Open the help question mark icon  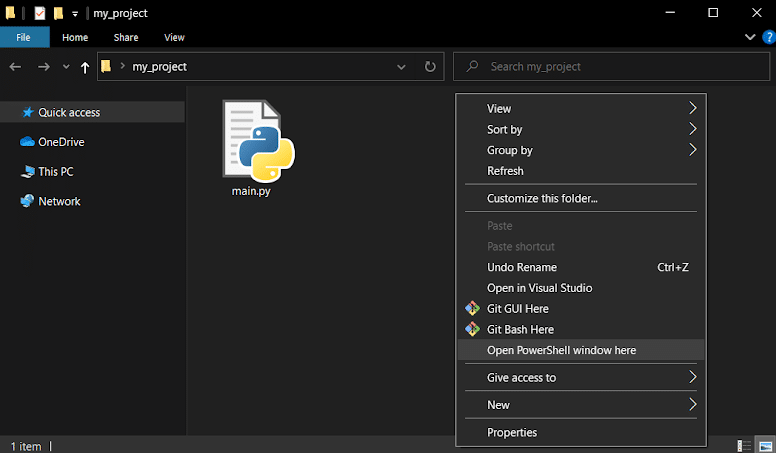tap(770, 37)
